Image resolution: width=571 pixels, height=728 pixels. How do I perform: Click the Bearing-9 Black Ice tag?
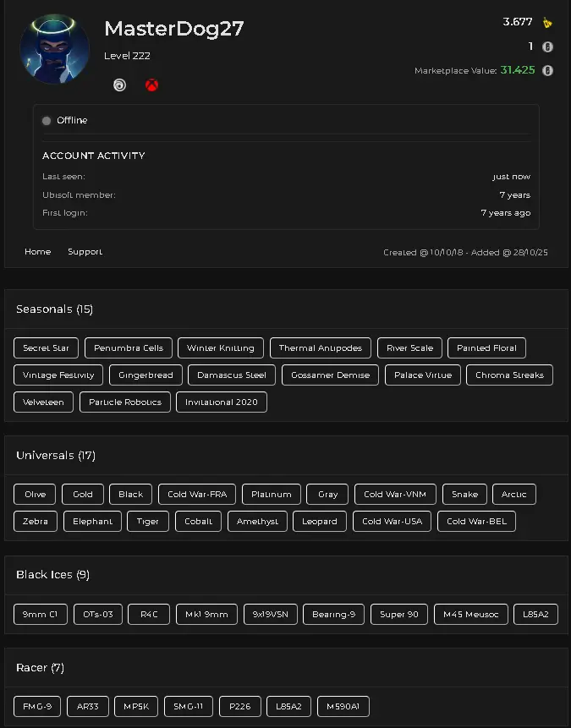click(333, 614)
